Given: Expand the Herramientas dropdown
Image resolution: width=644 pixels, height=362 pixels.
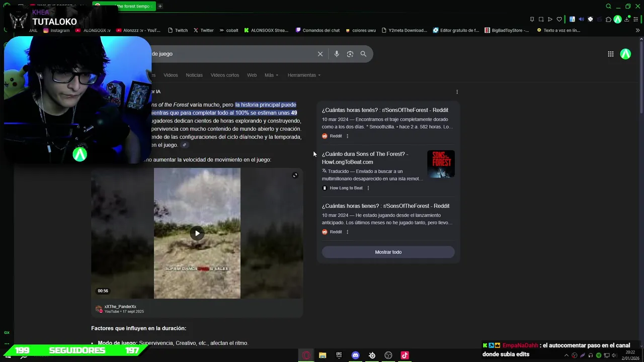Looking at the screenshot, I should tap(304, 75).
